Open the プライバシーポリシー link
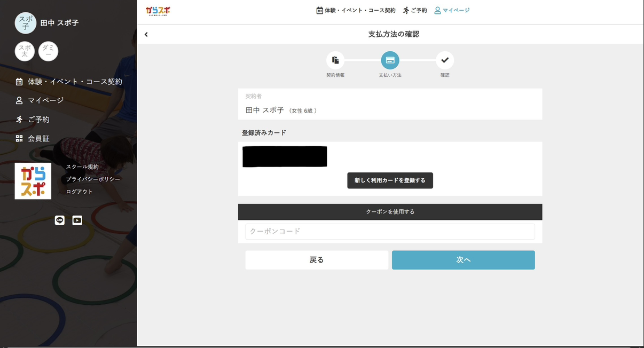 [93, 179]
